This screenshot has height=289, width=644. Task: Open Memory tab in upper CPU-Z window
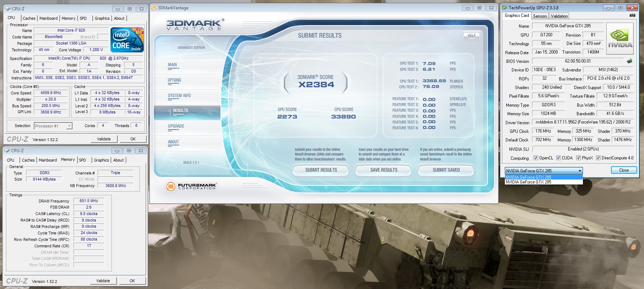click(69, 18)
